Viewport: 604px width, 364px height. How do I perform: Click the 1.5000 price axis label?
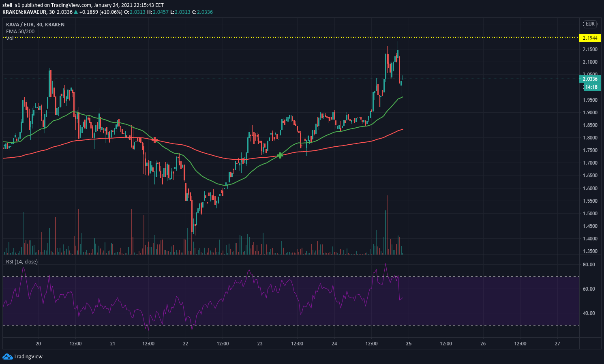click(590, 214)
